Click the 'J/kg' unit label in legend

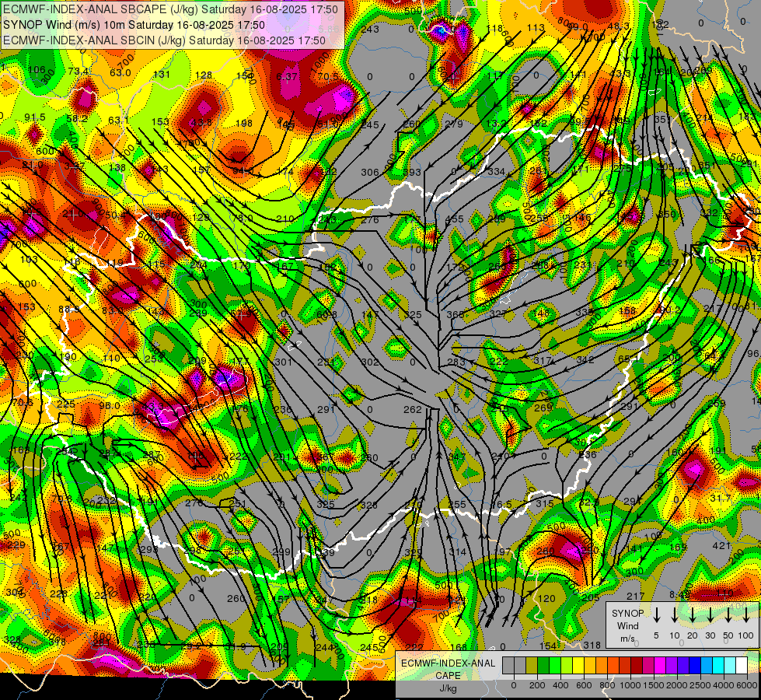pyautogui.click(x=448, y=688)
